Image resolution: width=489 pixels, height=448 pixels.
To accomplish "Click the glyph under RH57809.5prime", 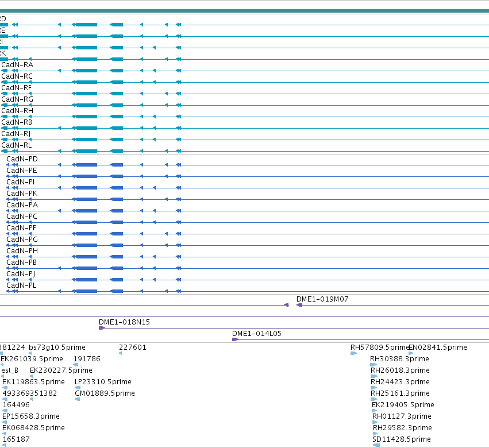I will click(x=353, y=353).
